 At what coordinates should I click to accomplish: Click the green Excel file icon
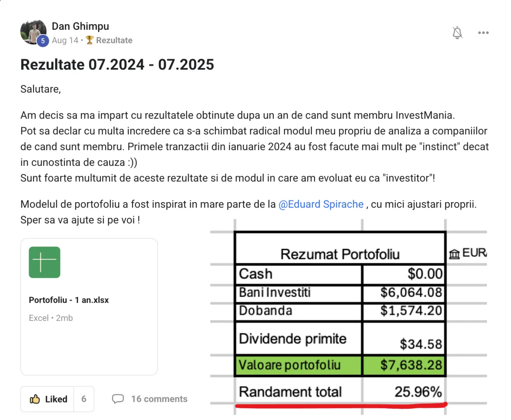point(45,262)
